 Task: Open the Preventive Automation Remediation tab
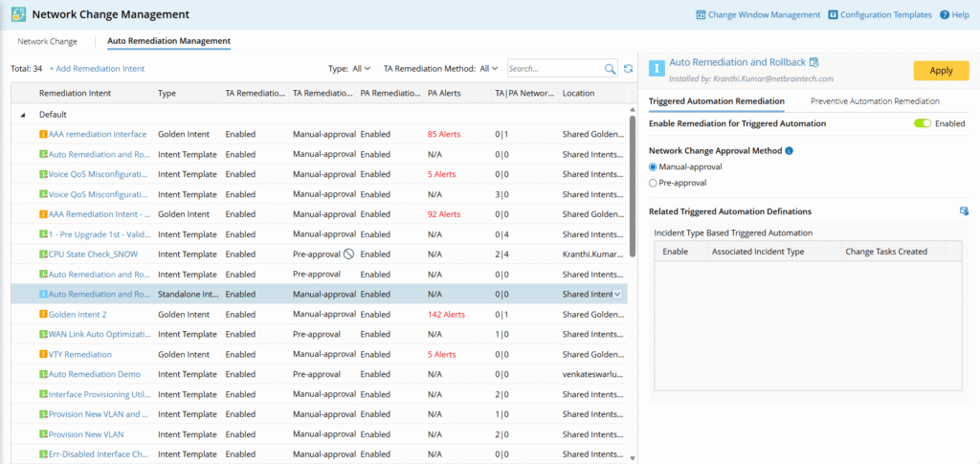874,100
